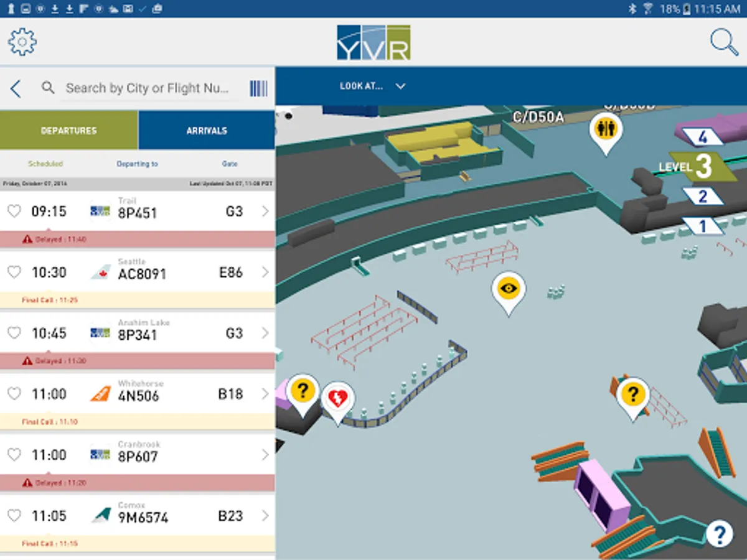Tap 'Delayed : 11:20' status bar
This screenshot has height=560, width=747.
(x=138, y=483)
